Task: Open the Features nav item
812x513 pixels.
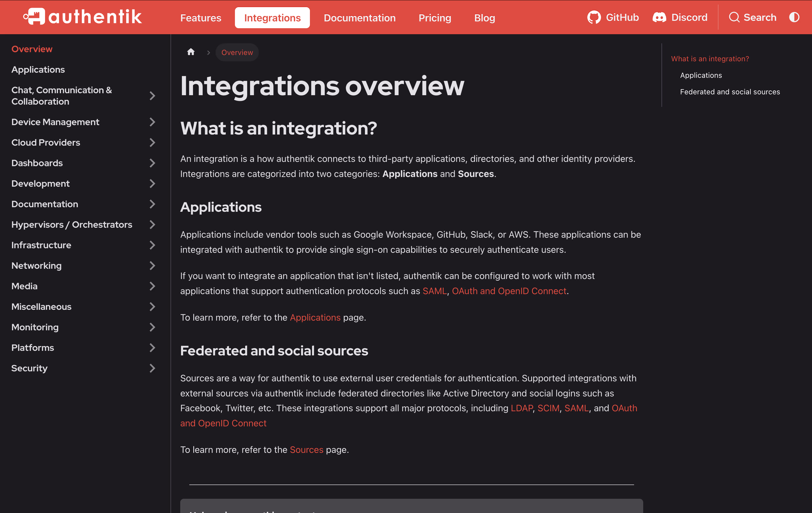Action: point(201,17)
